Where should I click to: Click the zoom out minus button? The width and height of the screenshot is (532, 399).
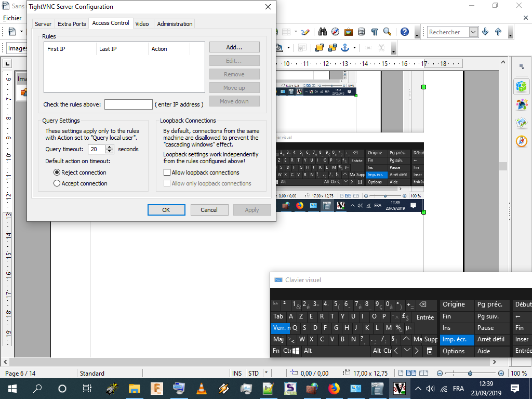[440, 373]
